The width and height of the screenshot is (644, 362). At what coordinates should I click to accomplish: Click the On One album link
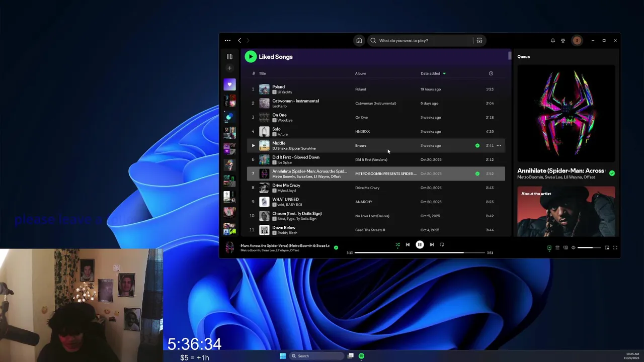click(x=361, y=117)
